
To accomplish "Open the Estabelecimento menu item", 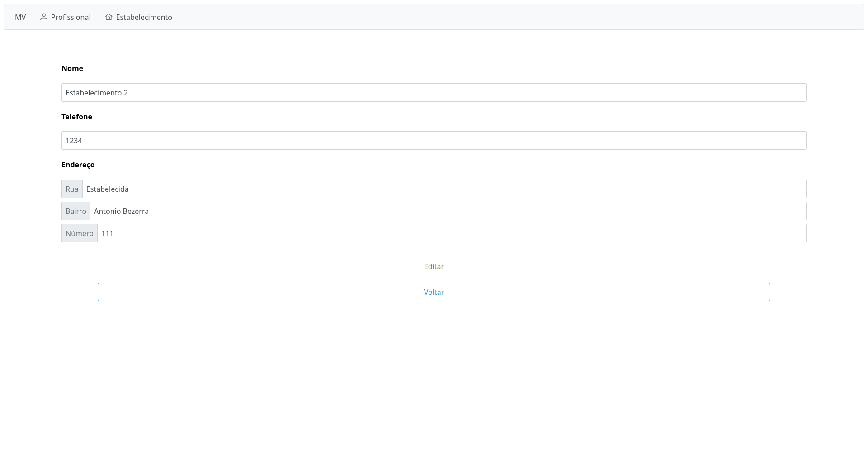I will tap(139, 17).
